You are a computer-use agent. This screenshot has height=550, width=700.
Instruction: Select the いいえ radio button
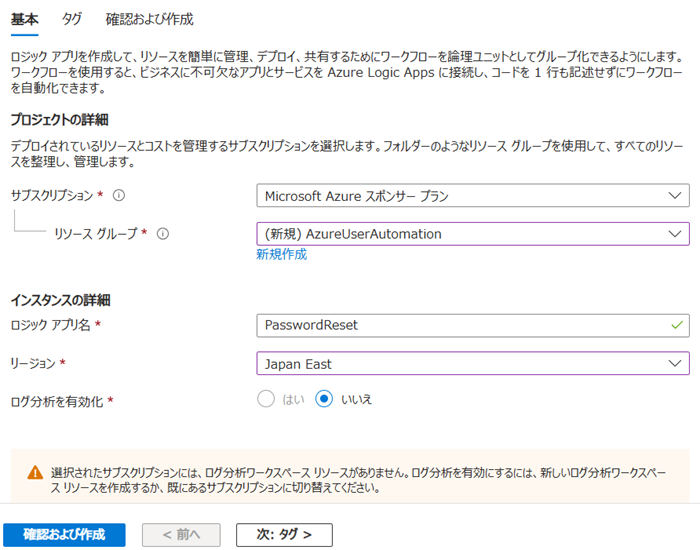323,399
